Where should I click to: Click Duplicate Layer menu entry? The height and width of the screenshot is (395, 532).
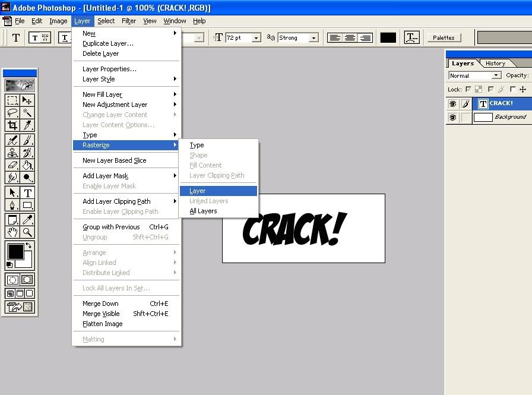coord(126,43)
